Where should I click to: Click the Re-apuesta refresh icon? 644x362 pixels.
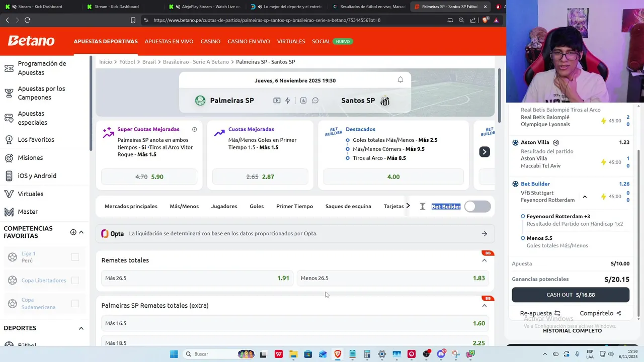557,313
